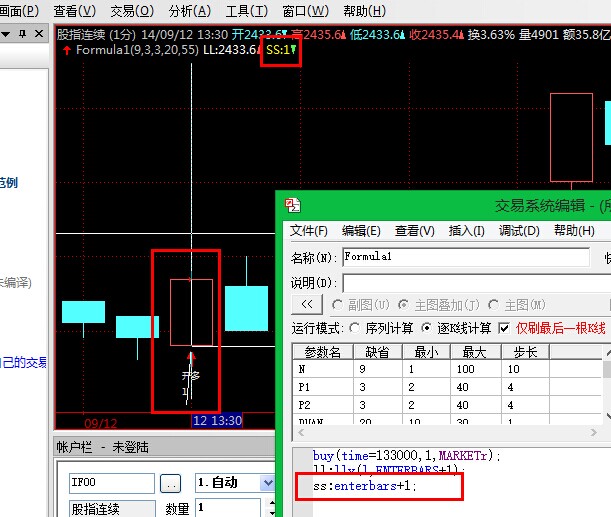Viewport: 611px width, 517px height.
Task: Click the 参数名 column header
Action: click(323, 352)
